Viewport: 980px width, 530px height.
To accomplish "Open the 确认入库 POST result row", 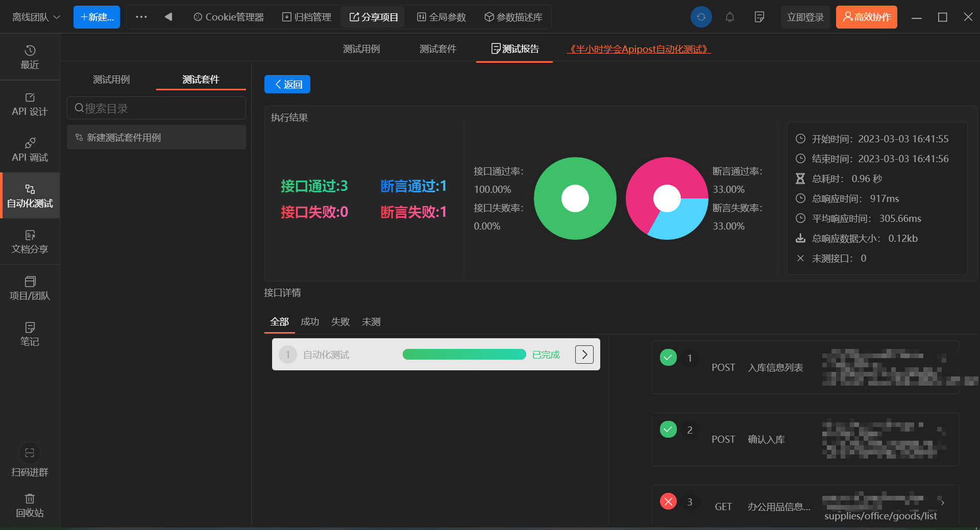I will pyautogui.click(x=805, y=439).
